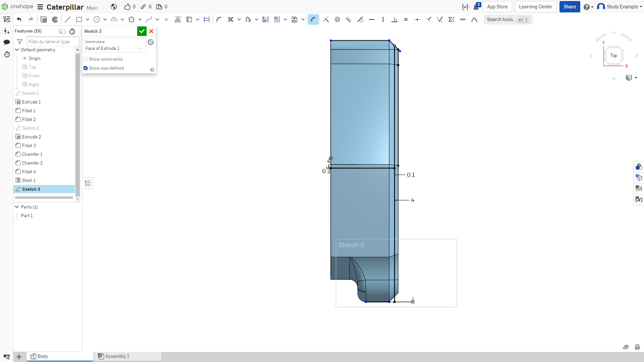Image resolution: width=644 pixels, height=362 pixels.
Task: Apply the Equal constraint
Action: (x=406, y=19)
